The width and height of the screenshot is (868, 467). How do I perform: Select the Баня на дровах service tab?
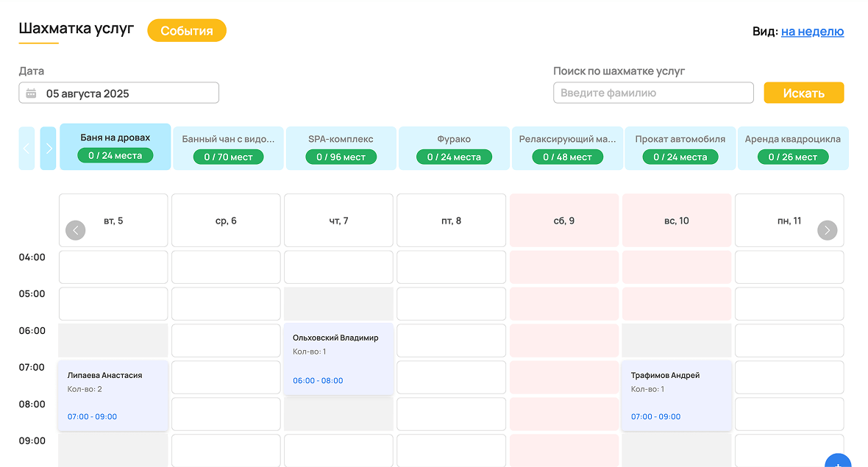point(115,147)
